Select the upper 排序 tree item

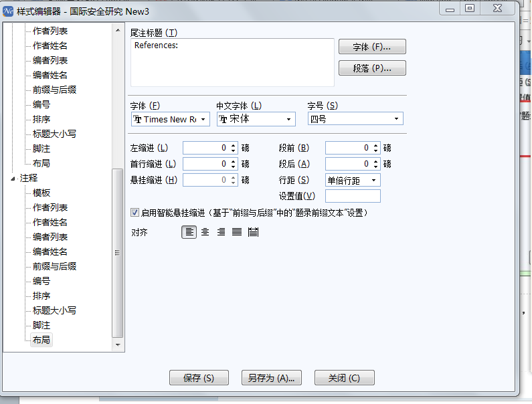(41, 119)
